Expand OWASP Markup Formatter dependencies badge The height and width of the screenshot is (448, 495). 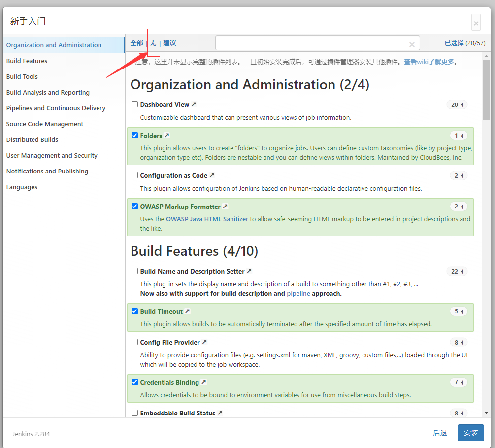(459, 207)
